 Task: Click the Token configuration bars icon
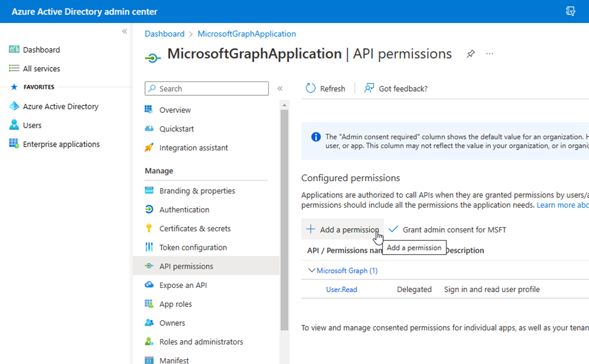149,247
